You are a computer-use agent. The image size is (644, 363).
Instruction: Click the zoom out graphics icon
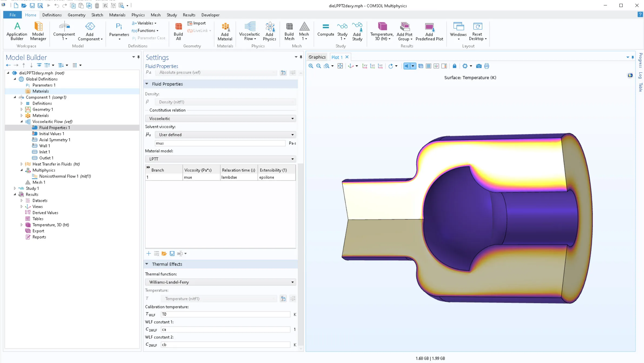pos(319,66)
